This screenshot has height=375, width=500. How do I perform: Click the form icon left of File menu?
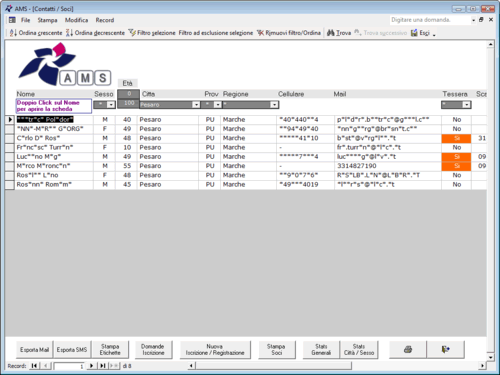pos(12,20)
